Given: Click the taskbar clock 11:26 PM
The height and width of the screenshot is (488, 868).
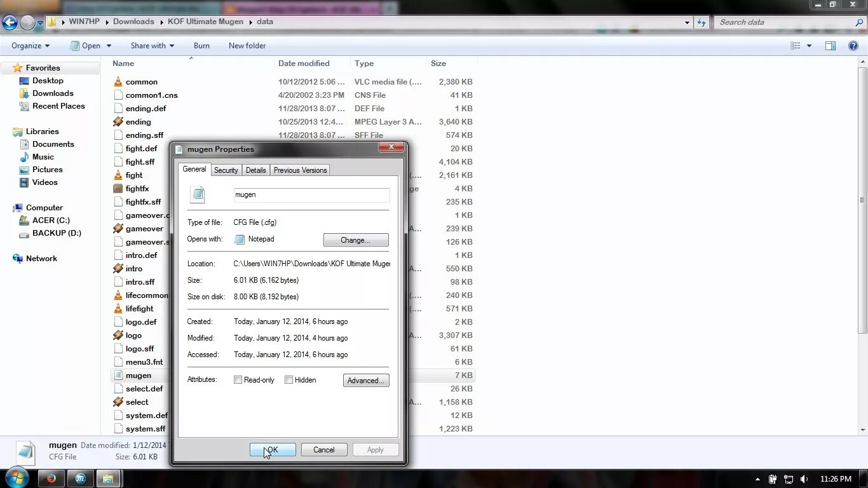Looking at the screenshot, I should 836,479.
